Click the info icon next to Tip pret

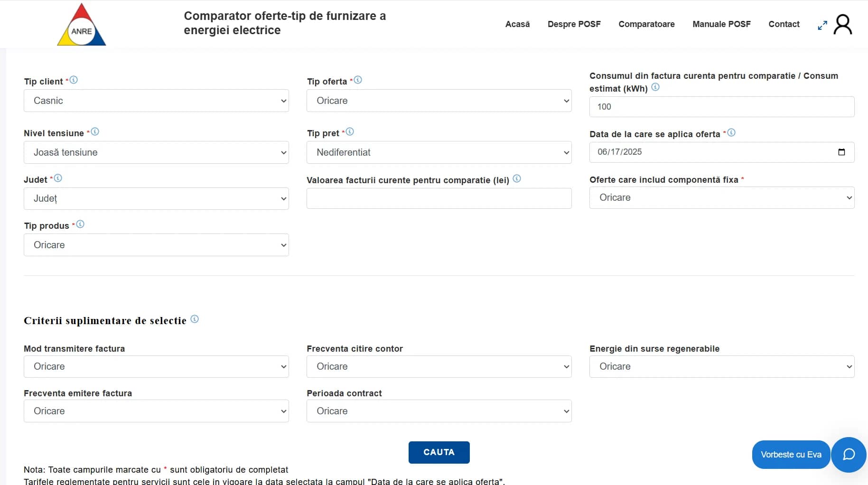pyautogui.click(x=350, y=132)
